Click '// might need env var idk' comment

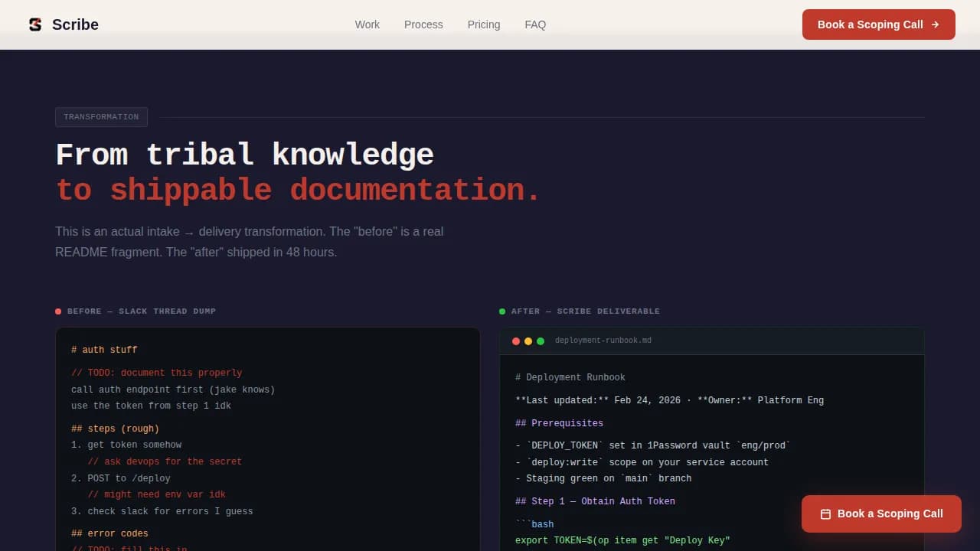[156, 494]
